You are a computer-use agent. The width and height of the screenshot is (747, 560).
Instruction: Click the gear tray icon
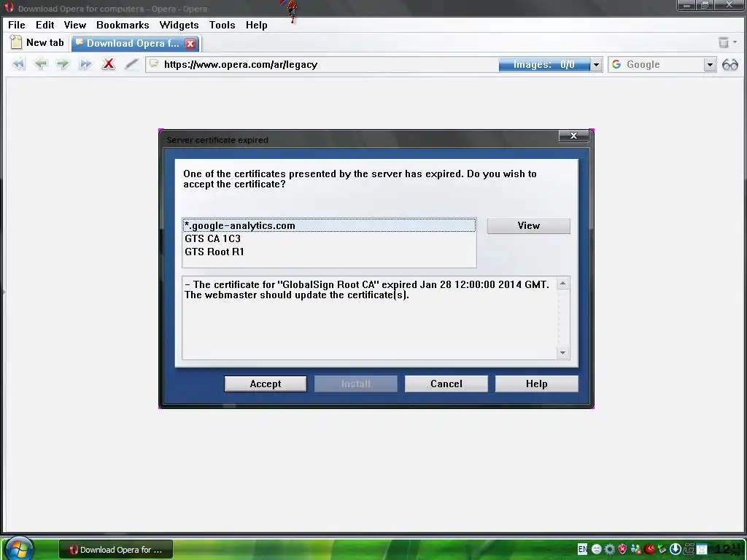pos(609,549)
